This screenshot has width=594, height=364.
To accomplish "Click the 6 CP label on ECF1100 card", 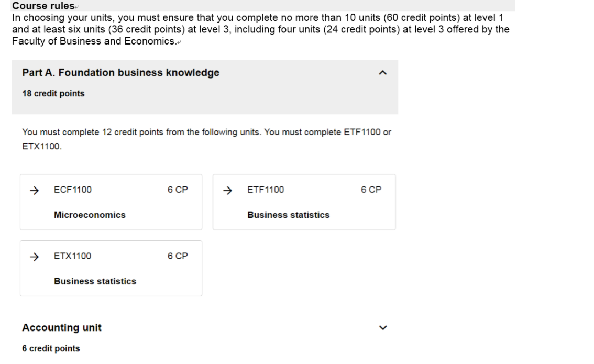I will [178, 190].
